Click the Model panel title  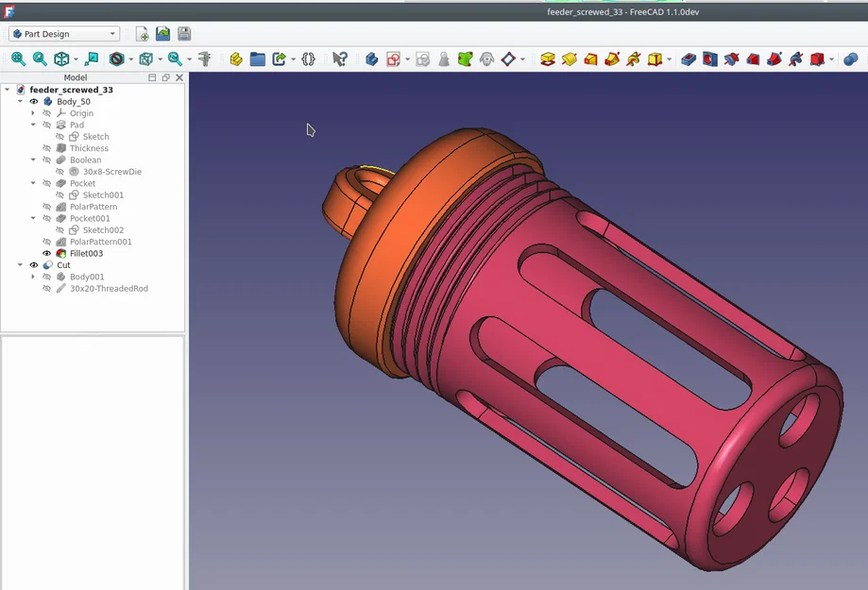point(76,77)
